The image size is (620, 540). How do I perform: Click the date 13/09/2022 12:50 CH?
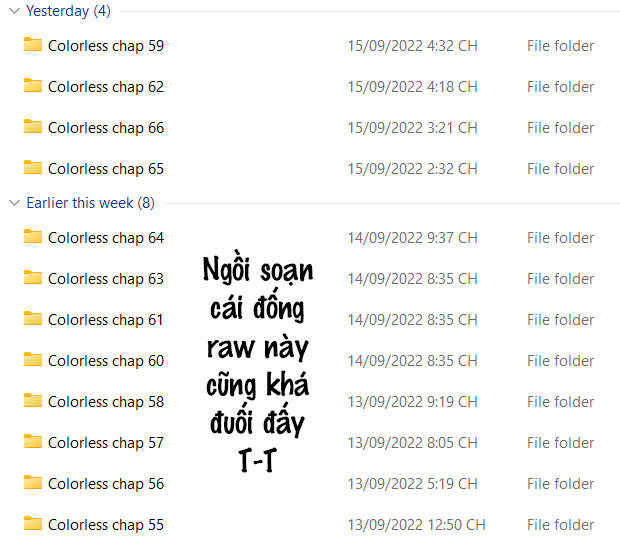point(416,525)
